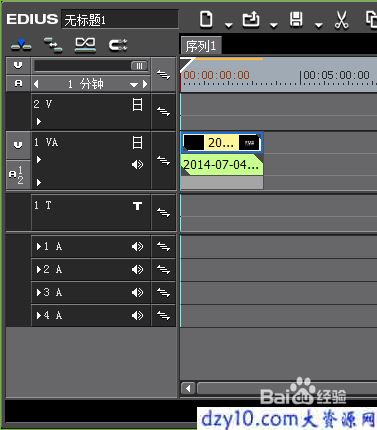
Task: Open the open-project dropdown arrow
Action: [274, 25]
